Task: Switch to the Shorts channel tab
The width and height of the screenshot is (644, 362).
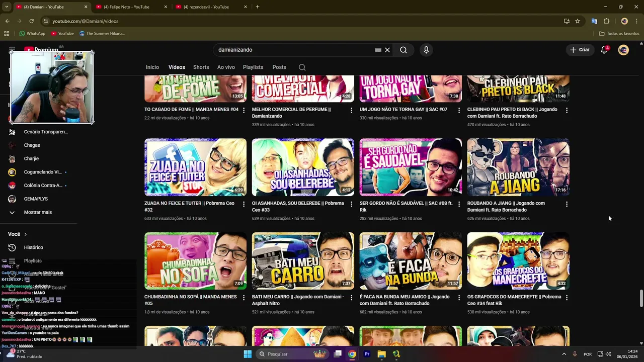Action: point(201,67)
